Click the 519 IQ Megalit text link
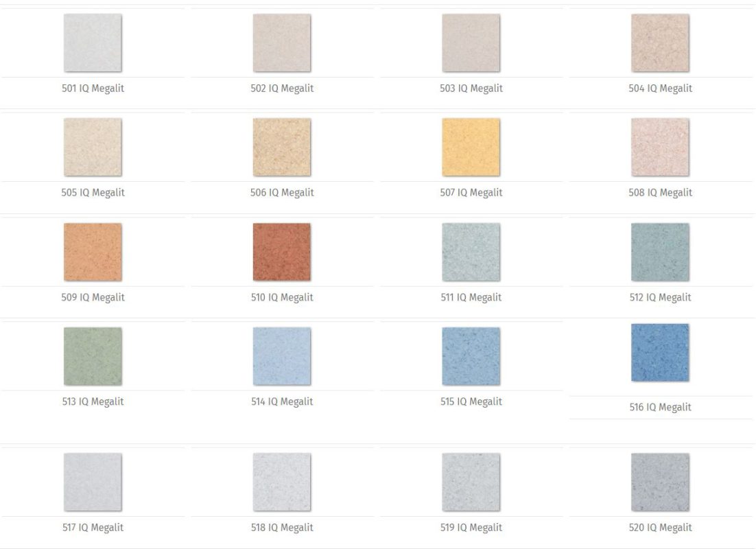The width and height of the screenshot is (756, 549). click(x=471, y=528)
